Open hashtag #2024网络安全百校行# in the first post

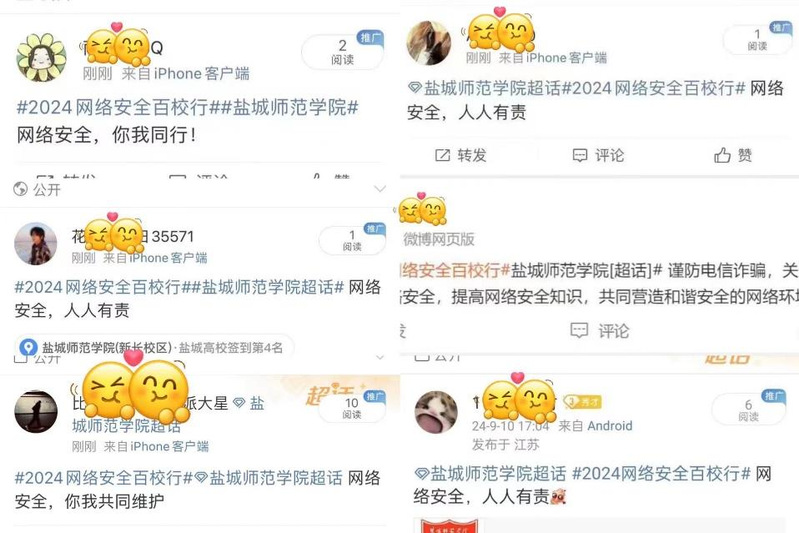(118, 108)
